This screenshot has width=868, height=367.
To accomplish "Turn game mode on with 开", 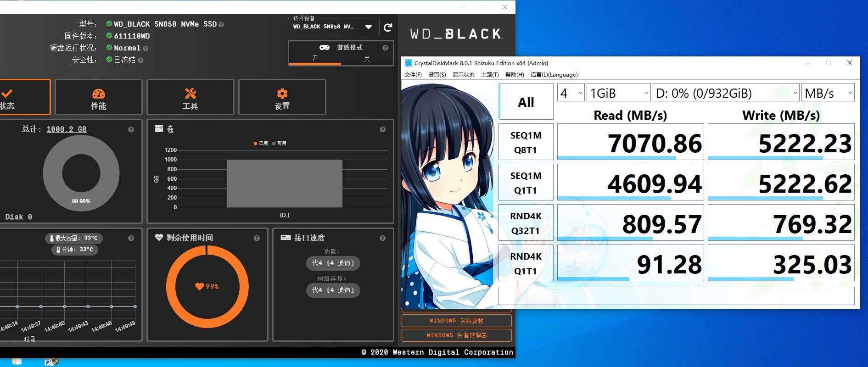I will click(x=315, y=59).
